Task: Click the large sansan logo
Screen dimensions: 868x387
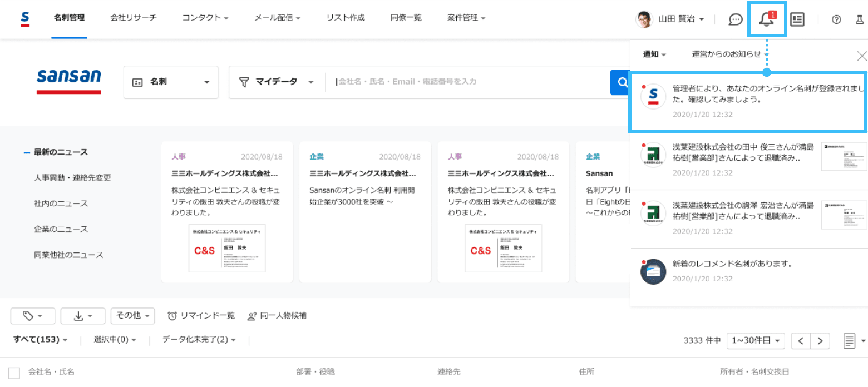Action: tap(69, 81)
